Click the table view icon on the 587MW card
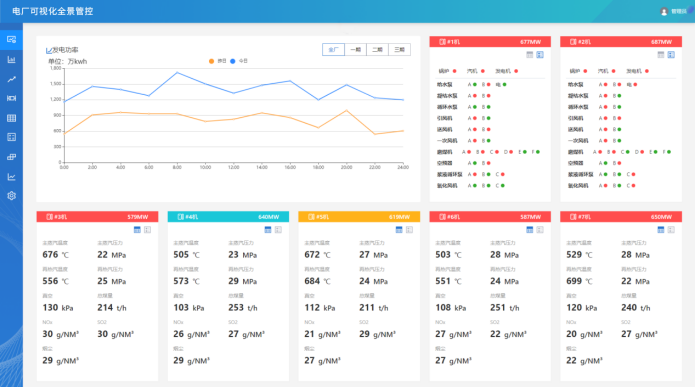 coord(530,230)
